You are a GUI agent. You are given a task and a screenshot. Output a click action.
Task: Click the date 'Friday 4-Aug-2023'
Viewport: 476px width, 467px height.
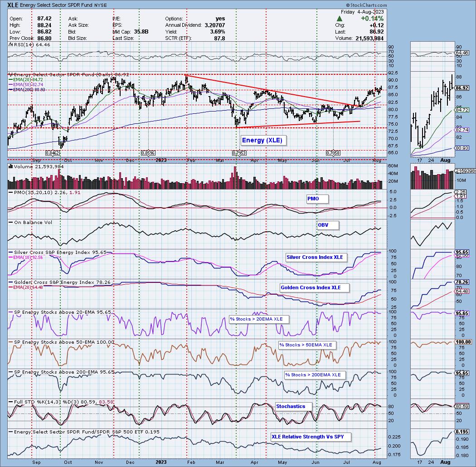[x=362, y=12]
